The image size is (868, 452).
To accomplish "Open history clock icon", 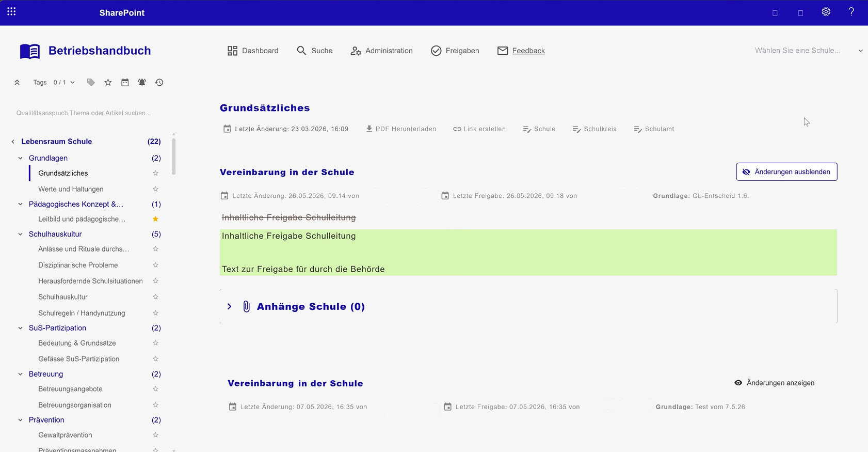I will click(x=159, y=82).
